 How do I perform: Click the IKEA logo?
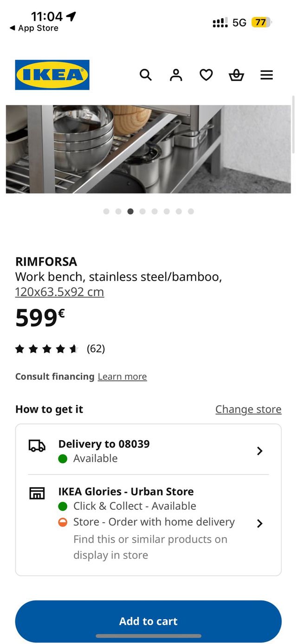coord(52,75)
